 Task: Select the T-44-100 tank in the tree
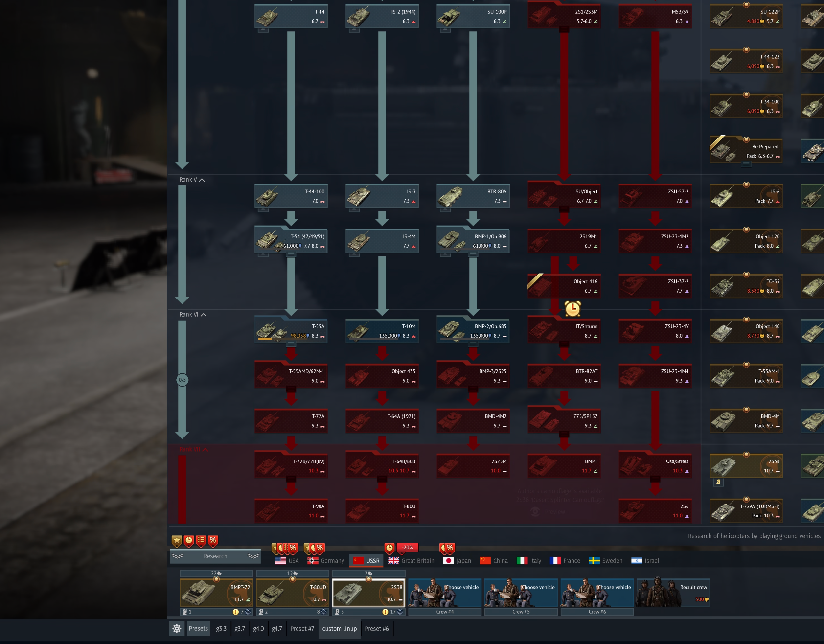coord(291,196)
